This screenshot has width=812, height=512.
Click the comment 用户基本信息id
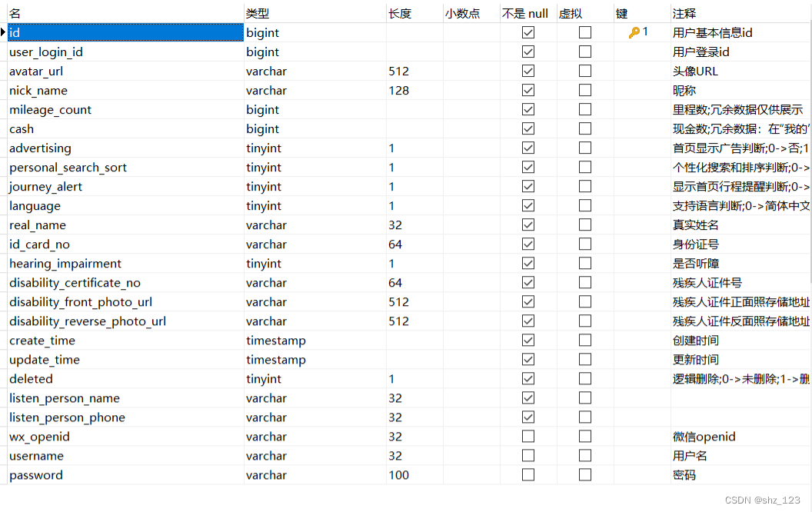713,32
